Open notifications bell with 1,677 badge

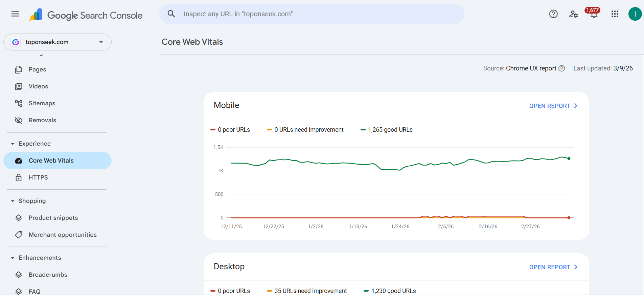[594, 13]
